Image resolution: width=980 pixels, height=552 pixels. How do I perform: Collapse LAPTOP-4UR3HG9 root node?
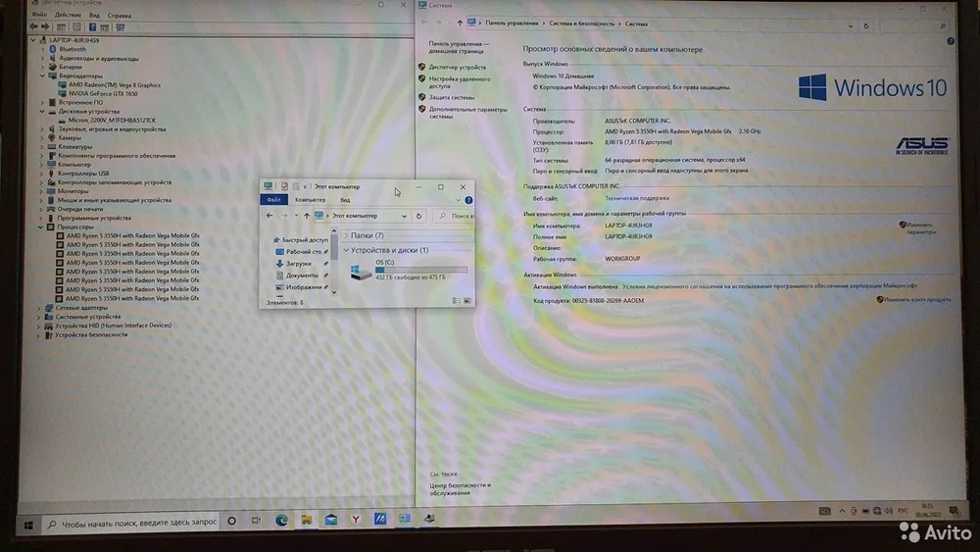[x=33, y=40]
